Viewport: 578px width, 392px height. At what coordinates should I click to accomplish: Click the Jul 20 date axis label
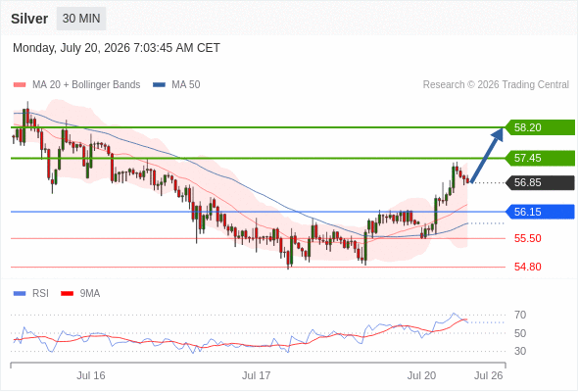421,375
